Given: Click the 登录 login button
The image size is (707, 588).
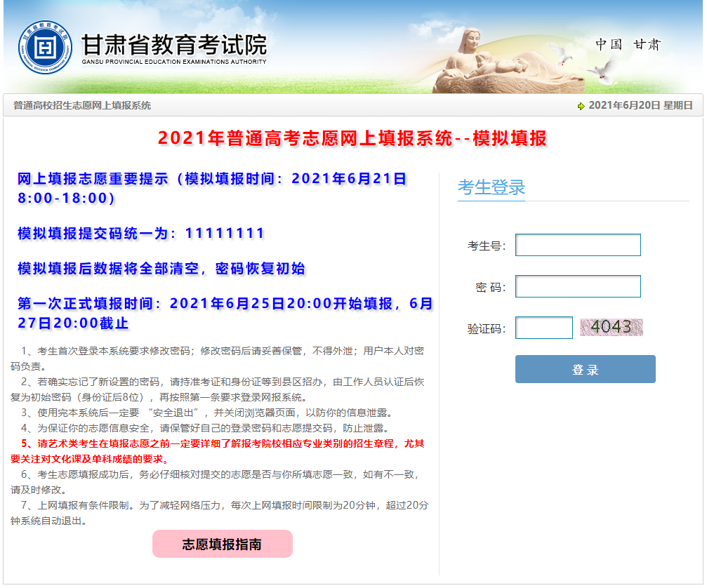Looking at the screenshot, I should [x=584, y=368].
